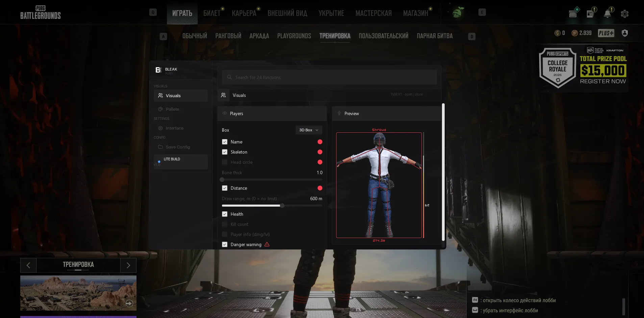Toggle the Skeleton checkbox
The height and width of the screenshot is (318, 644).
225,152
